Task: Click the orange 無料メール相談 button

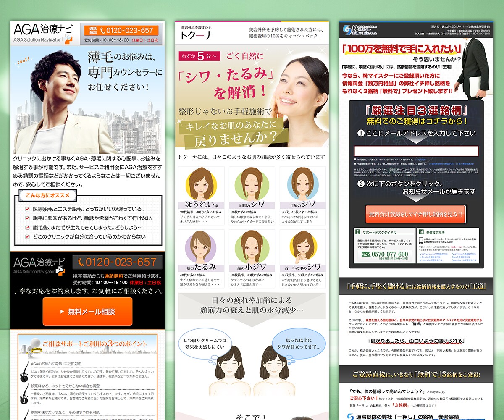Action: tap(87, 312)
